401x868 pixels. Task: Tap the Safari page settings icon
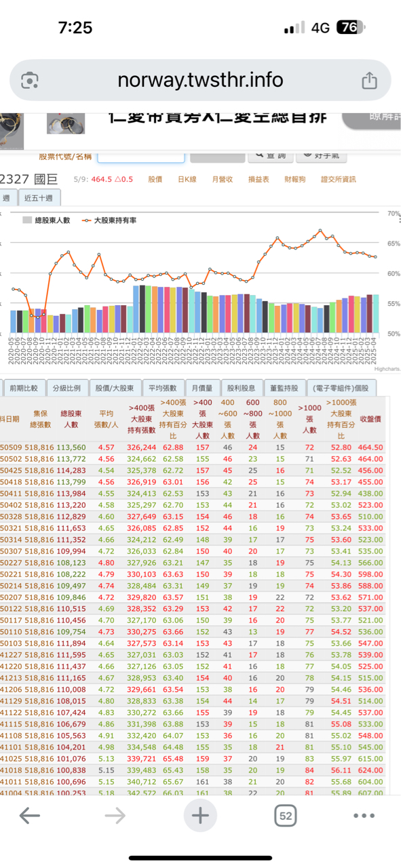tap(30, 81)
